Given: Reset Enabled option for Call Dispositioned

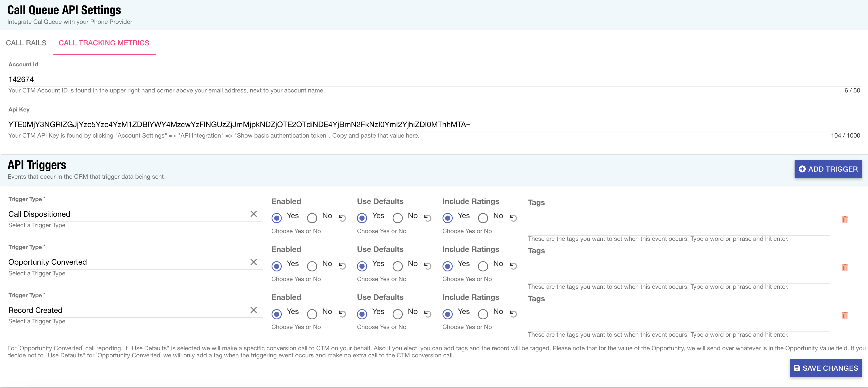Looking at the screenshot, I should [x=342, y=218].
